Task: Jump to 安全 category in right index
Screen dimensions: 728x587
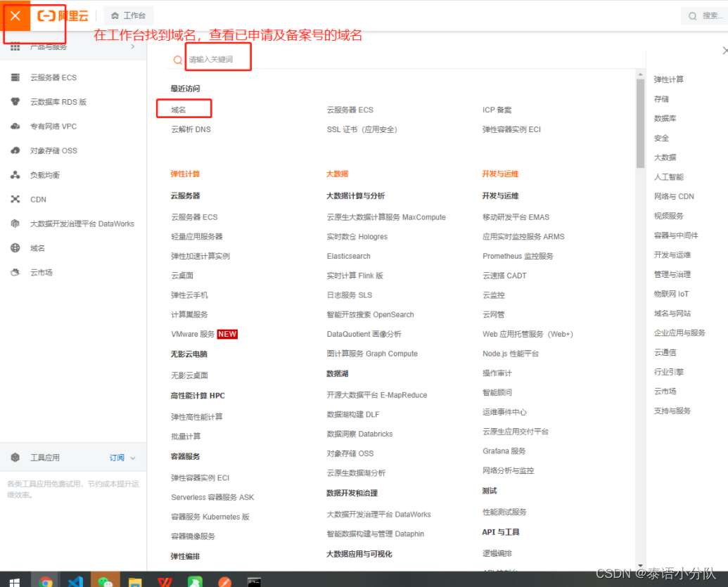Action: coord(661,138)
